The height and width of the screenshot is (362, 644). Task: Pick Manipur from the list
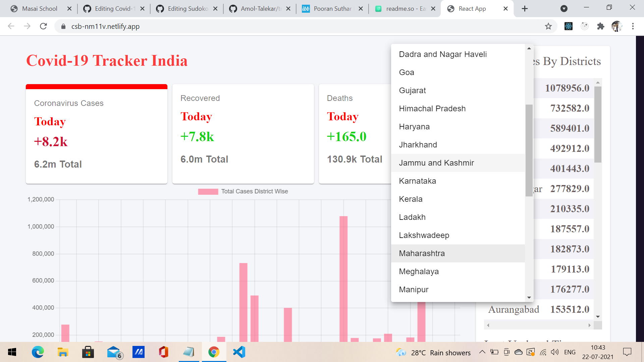pyautogui.click(x=458, y=290)
